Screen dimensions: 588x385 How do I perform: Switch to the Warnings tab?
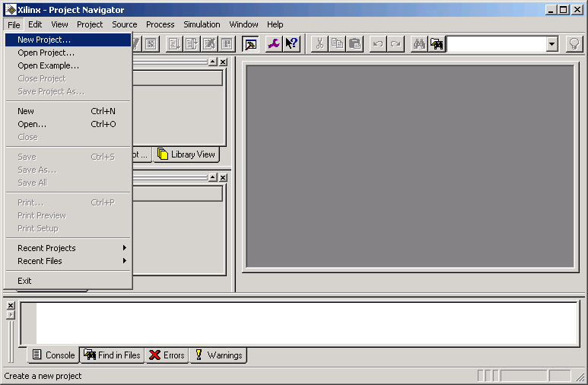[x=218, y=355]
